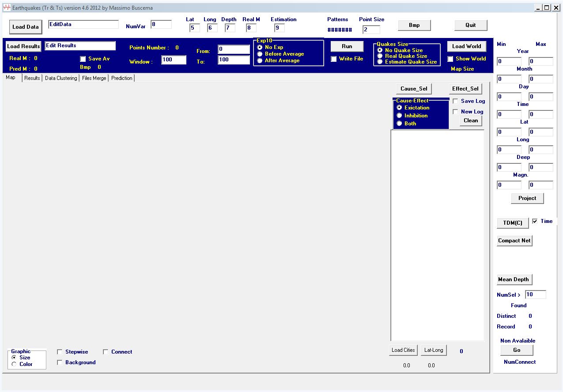The image size is (563, 392).
Task: Select Estimate Quake Size option
Action: pos(380,62)
